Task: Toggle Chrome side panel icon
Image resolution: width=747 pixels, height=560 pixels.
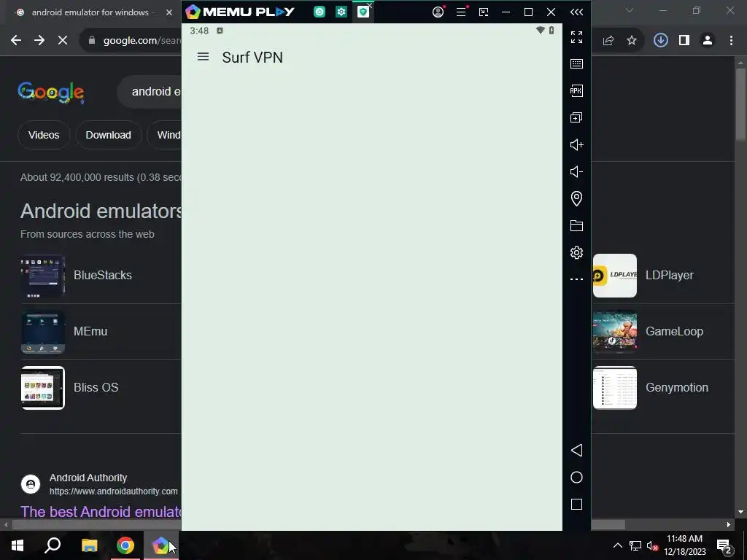Action: pyautogui.click(x=684, y=41)
